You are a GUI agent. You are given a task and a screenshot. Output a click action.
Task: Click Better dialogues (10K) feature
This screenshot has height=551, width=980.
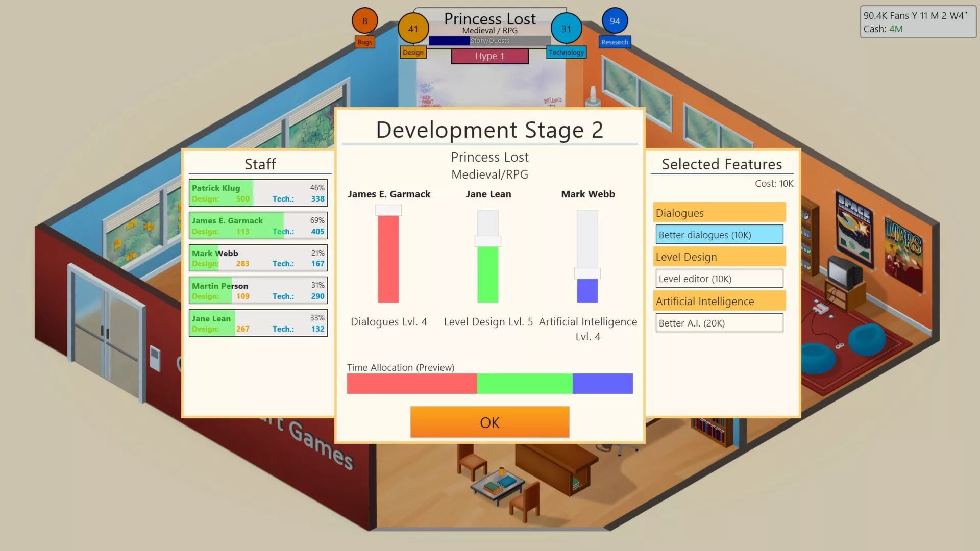719,234
